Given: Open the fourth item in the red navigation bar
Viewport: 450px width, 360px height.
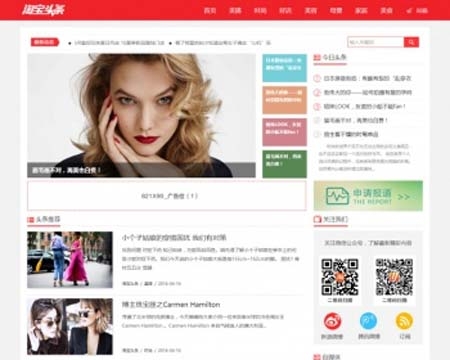Looking at the screenshot, I should [x=285, y=11].
